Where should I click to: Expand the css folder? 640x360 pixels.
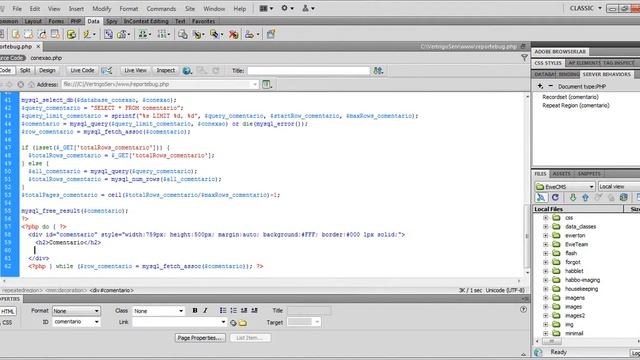coord(546,218)
